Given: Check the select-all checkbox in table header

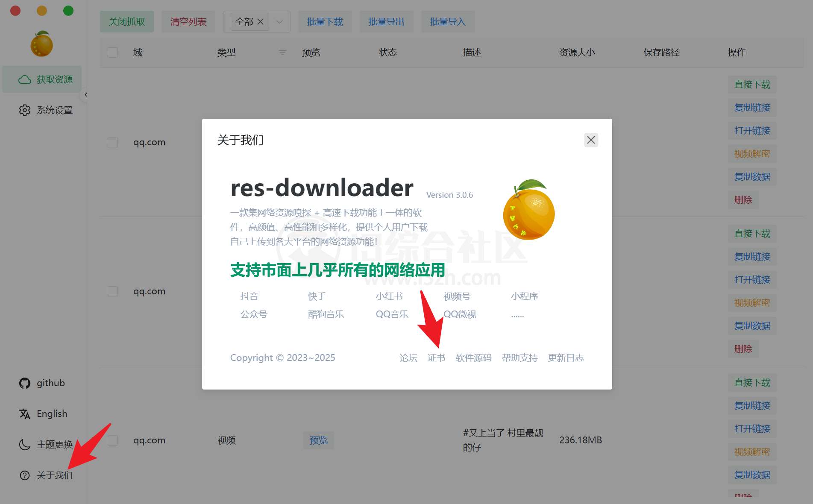Looking at the screenshot, I should [112, 52].
